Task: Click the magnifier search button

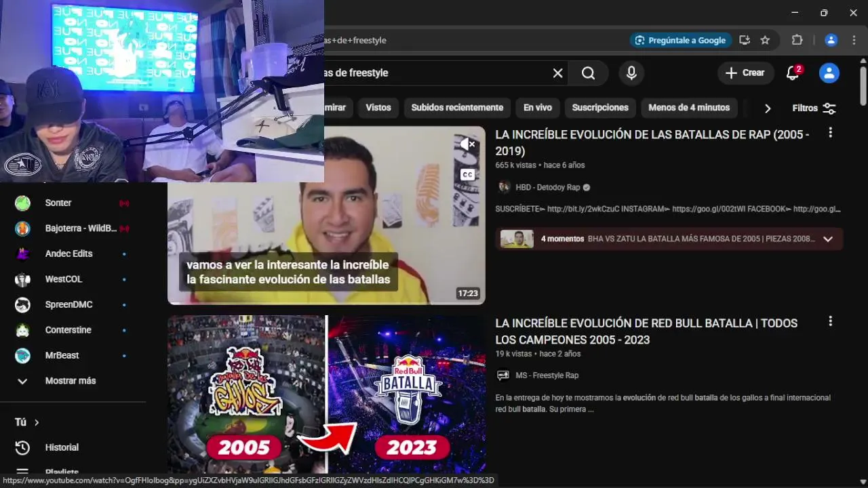Action: click(588, 73)
